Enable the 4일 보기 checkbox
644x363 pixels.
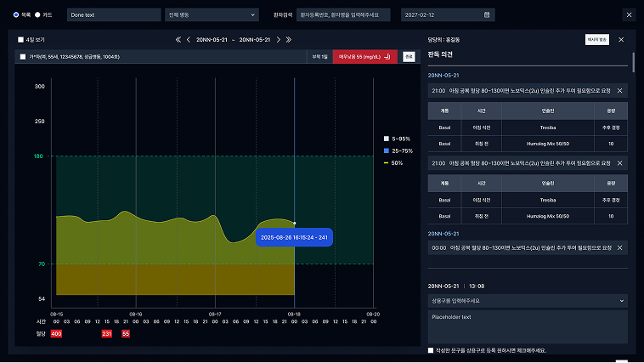coord(21,39)
